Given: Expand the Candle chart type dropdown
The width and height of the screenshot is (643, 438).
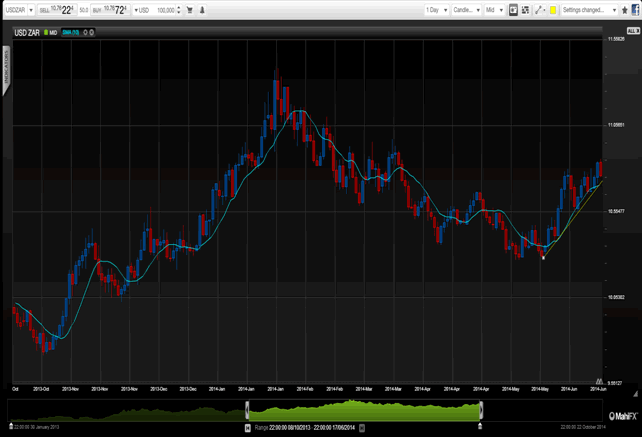Looking at the screenshot, I should click(x=467, y=10).
